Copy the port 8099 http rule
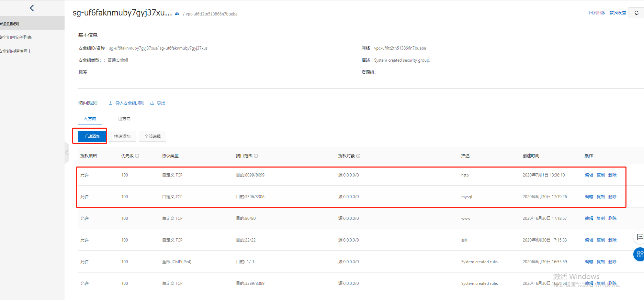The image size is (644, 300). (601, 175)
